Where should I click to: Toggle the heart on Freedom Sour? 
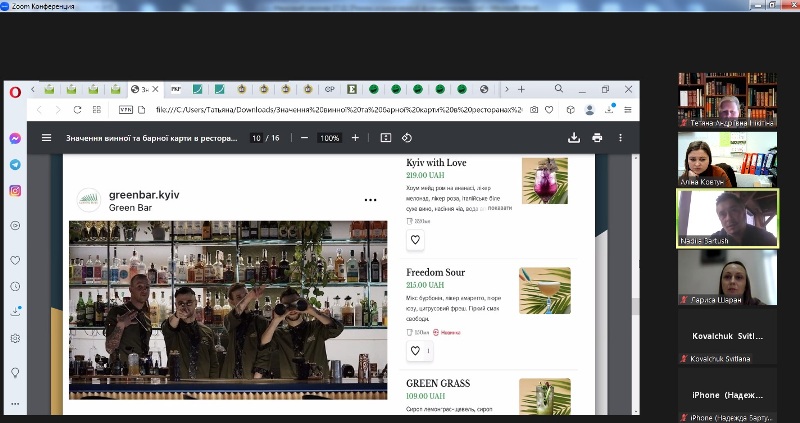(415, 350)
